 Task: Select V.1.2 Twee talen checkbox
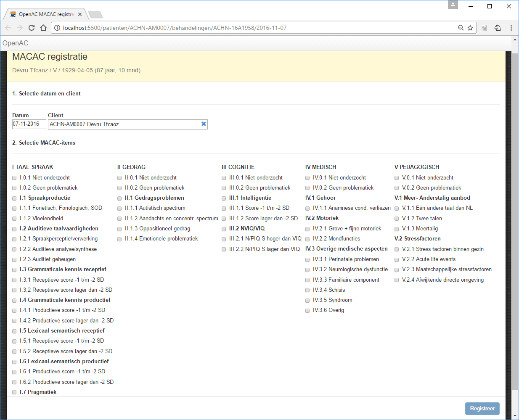(397, 219)
